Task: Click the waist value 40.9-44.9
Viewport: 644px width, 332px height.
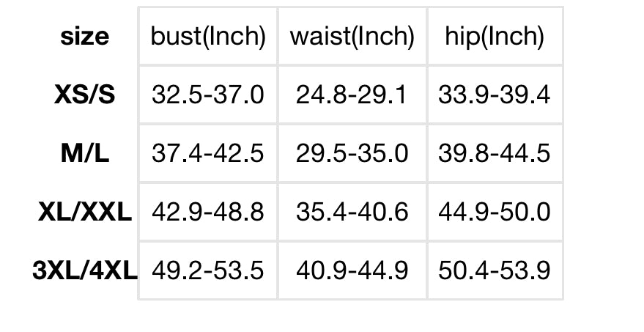Action: (x=352, y=270)
